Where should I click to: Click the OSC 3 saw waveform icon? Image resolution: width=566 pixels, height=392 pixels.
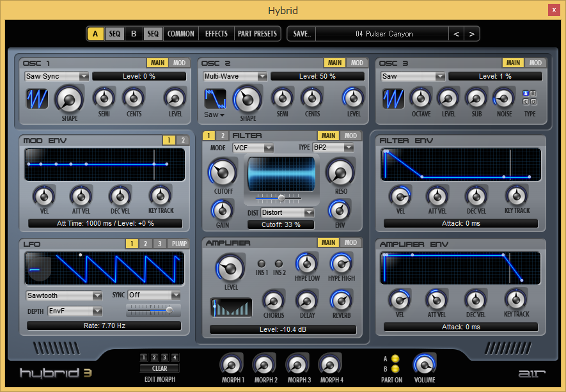(x=393, y=99)
